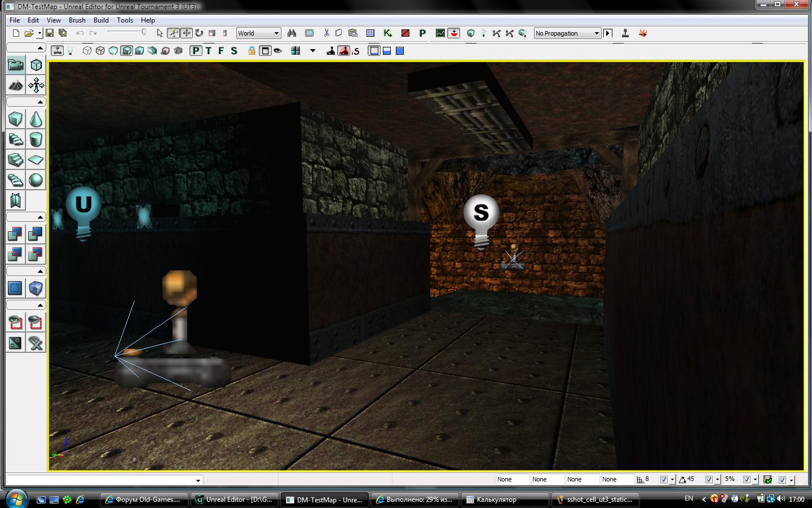Select the arrow pointer tool in the toolbar
The image size is (812, 508).
pyautogui.click(x=160, y=33)
